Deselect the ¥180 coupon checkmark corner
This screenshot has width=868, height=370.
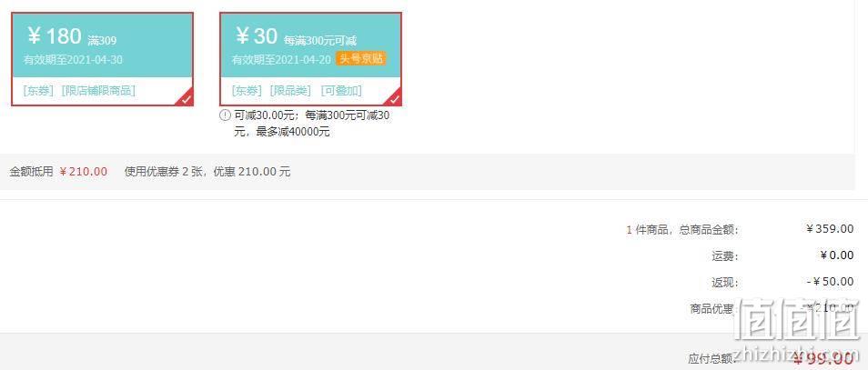(x=187, y=98)
